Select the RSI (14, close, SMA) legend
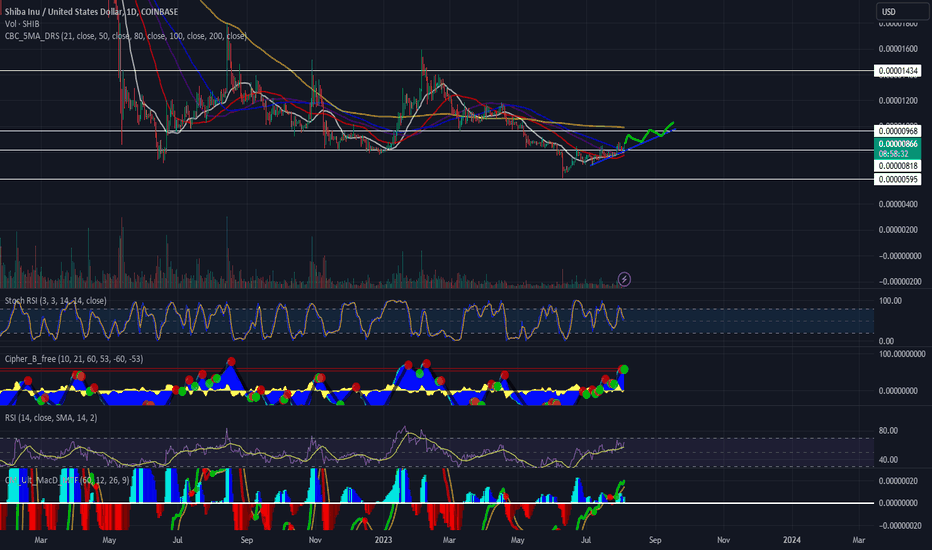 point(51,418)
